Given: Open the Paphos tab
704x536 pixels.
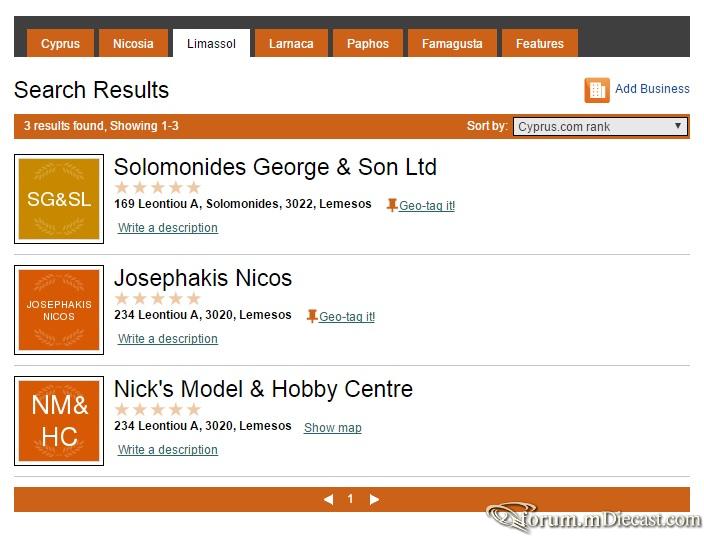Looking at the screenshot, I should (x=368, y=44).
